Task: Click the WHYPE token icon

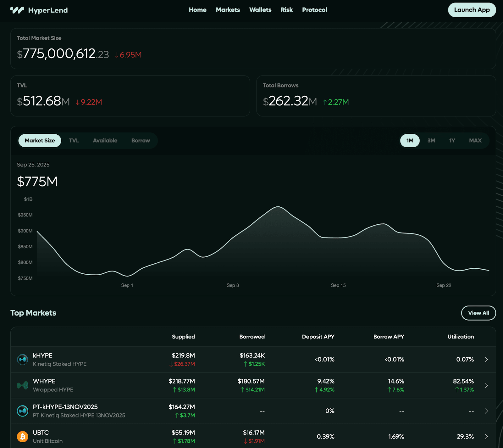Action: pyautogui.click(x=22, y=385)
